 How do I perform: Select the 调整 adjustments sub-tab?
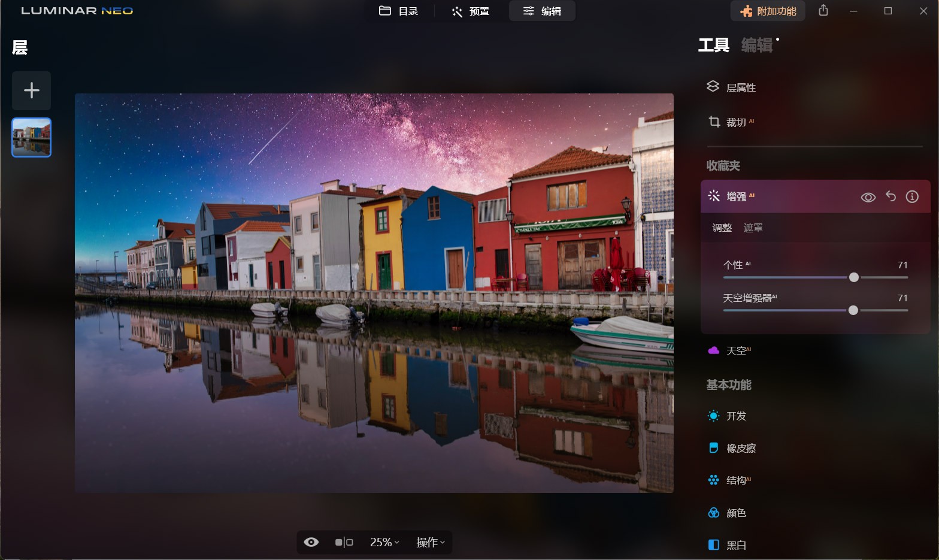(722, 228)
